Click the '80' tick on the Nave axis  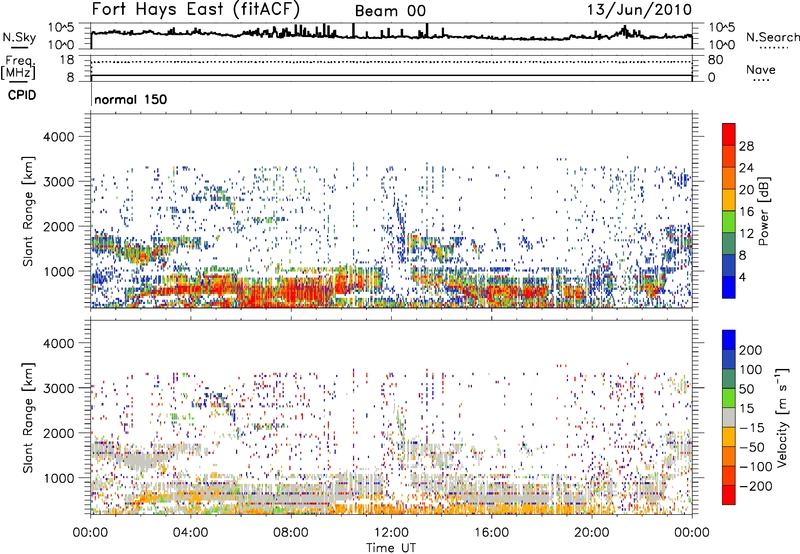[715, 60]
